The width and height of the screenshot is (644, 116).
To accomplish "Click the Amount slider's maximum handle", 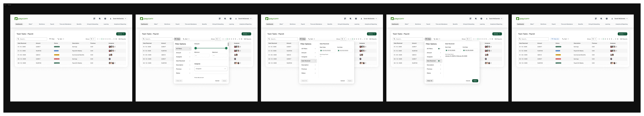I will click(226, 48).
